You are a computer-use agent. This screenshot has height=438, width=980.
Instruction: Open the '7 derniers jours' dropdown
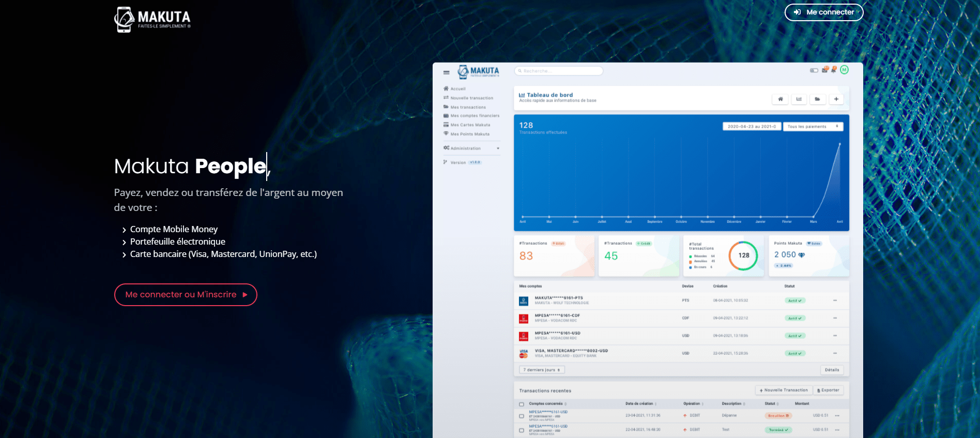[x=542, y=370]
